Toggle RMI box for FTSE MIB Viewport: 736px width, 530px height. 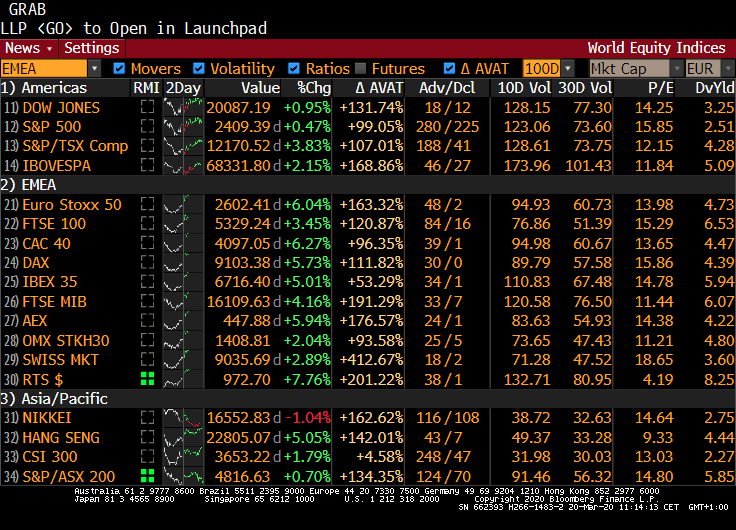point(147,301)
